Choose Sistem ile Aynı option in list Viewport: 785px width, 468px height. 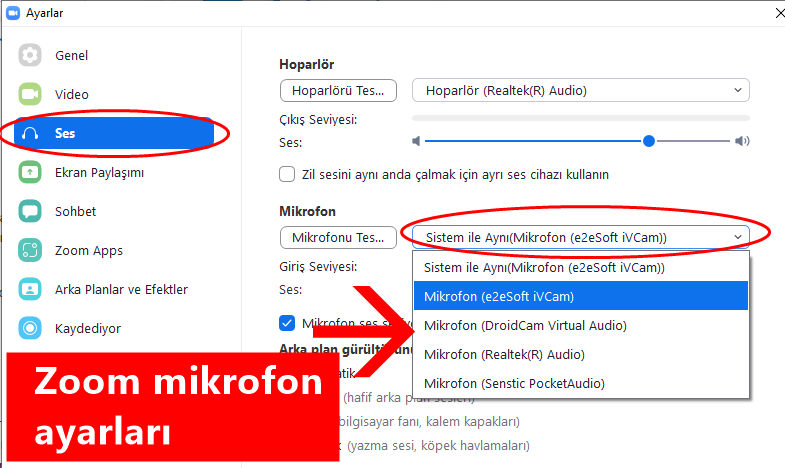[x=581, y=267]
